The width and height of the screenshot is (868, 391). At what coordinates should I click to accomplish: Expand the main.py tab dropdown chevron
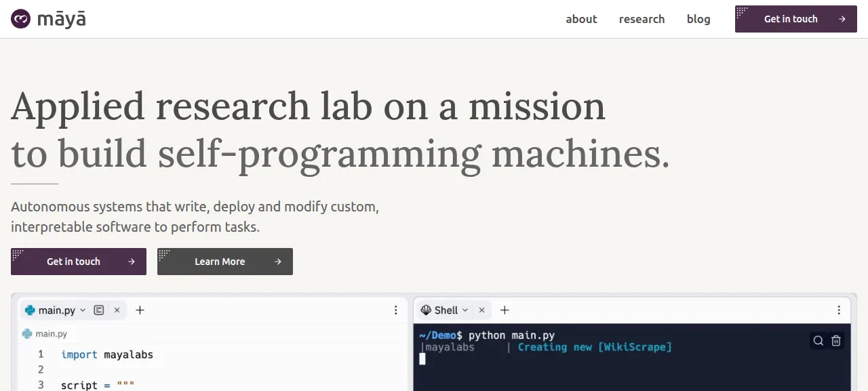pyautogui.click(x=83, y=310)
